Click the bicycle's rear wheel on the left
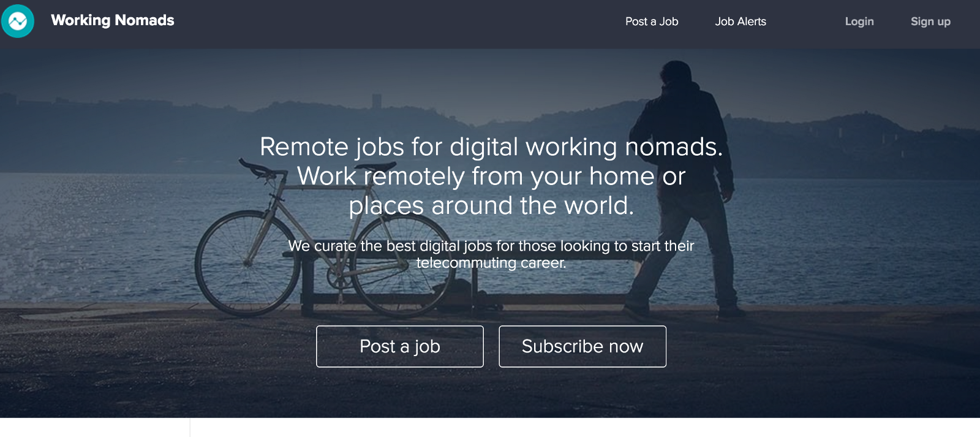Screen dimensions: 980x437 (x=248, y=264)
